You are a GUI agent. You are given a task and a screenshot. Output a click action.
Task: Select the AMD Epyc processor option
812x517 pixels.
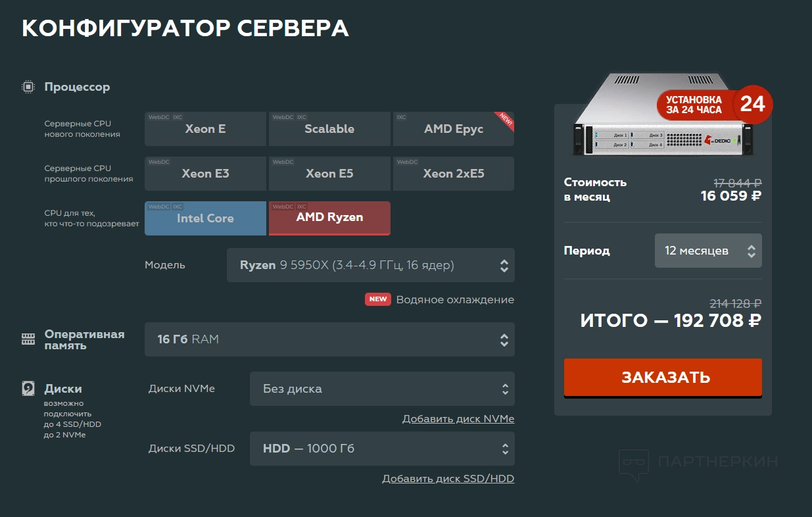pos(454,129)
